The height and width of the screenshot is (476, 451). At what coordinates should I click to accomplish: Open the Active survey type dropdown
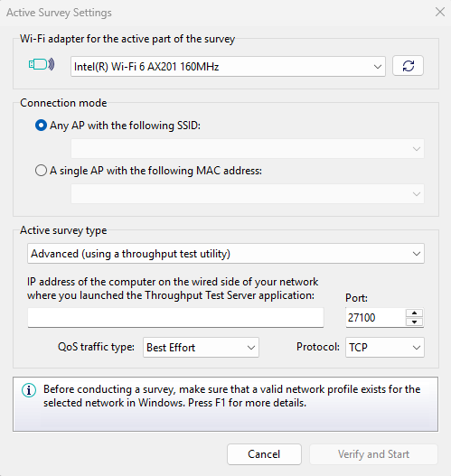point(226,254)
